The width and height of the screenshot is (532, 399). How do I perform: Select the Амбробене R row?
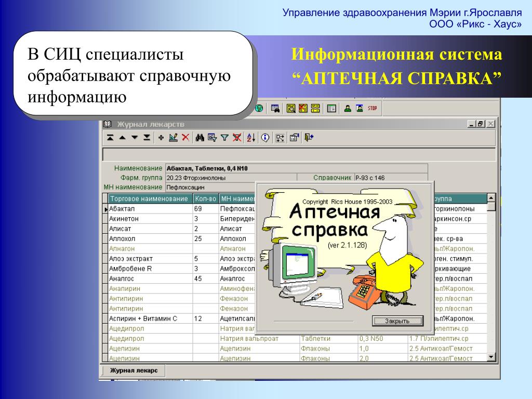coord(180,269)
